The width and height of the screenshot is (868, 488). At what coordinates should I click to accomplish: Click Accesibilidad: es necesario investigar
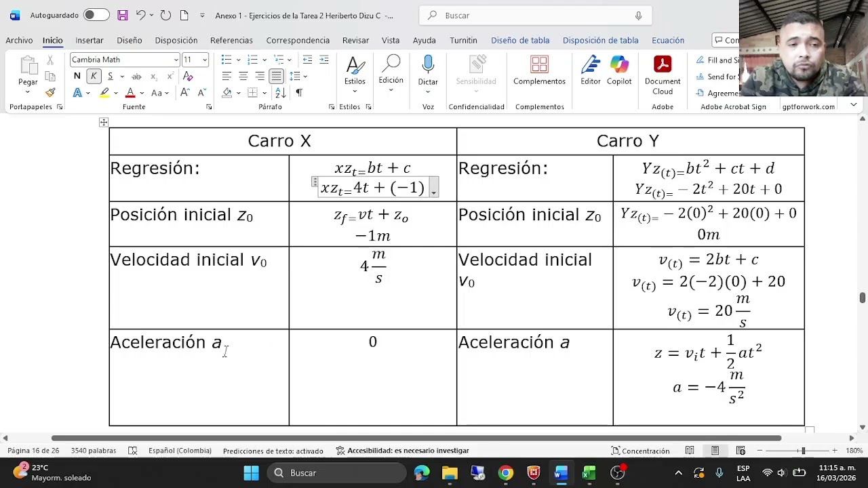tap(403, 451)
